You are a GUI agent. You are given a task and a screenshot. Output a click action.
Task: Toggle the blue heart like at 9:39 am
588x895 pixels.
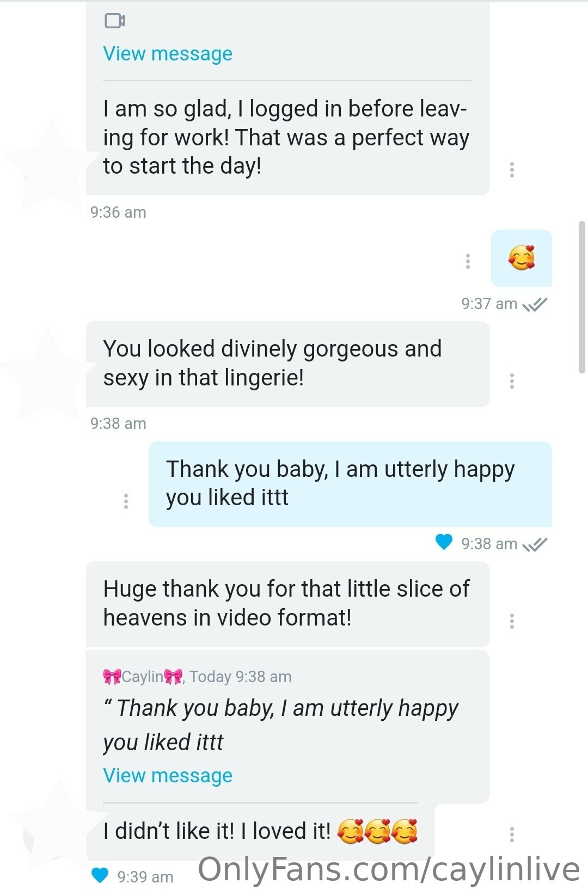pos(100,875)
